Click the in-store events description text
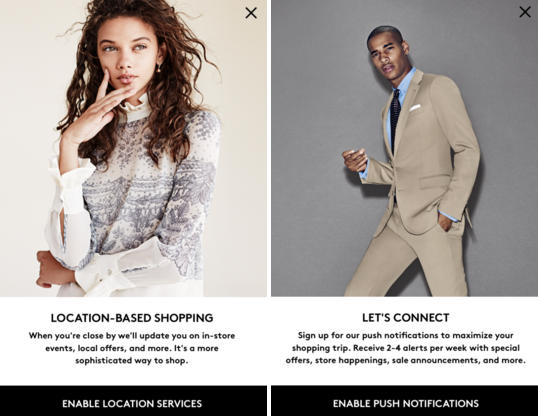 click(x=132, y=348)
